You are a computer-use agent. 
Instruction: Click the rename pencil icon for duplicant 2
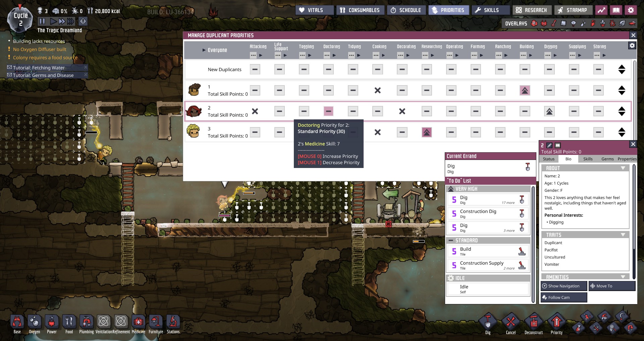point(549,145)
